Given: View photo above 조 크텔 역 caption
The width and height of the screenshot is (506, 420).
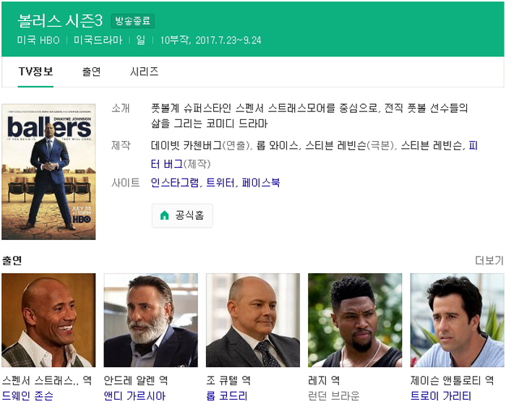Looking at the screenshot, I should pos(253,320).
